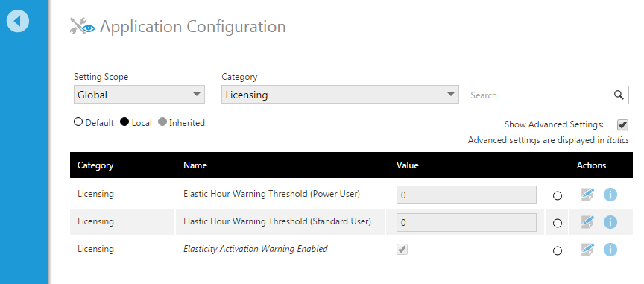Click into the Search text field
This screenshot has width=644, height=284.
coord(540,95)
